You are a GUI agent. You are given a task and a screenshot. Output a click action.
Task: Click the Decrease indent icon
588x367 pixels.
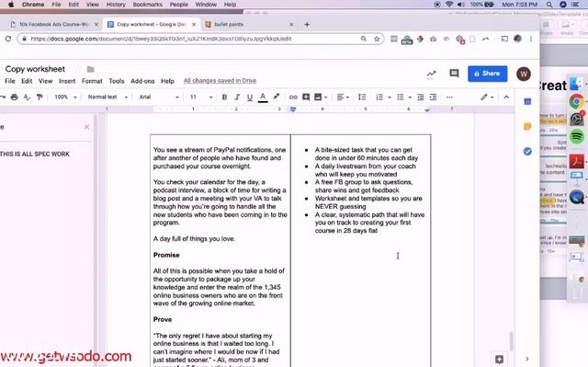(x=421, y=97)
